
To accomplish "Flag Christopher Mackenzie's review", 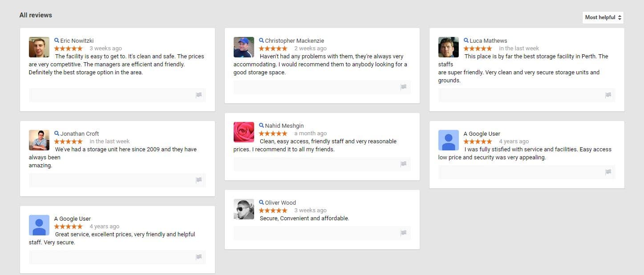I will point(404,87).
